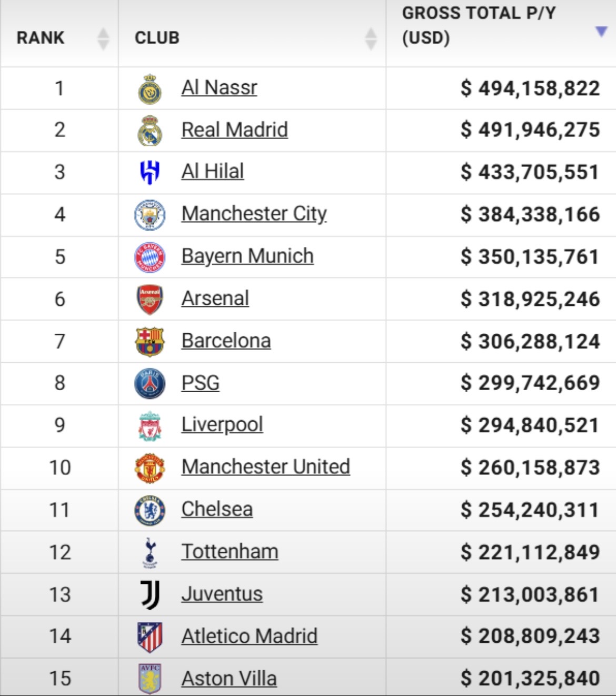The height and width of the screenshot is (696, 616).
Task: Open the Chelsea club link
Action: point(217,509)
